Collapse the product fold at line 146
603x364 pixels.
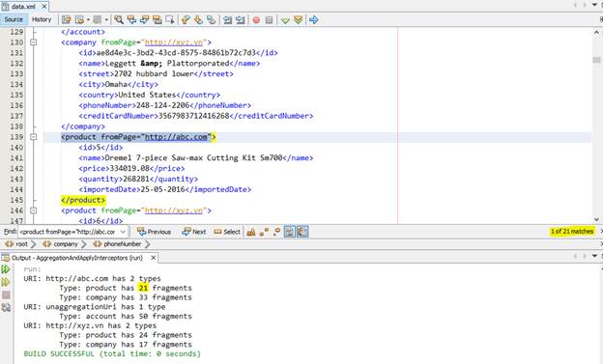34,210
